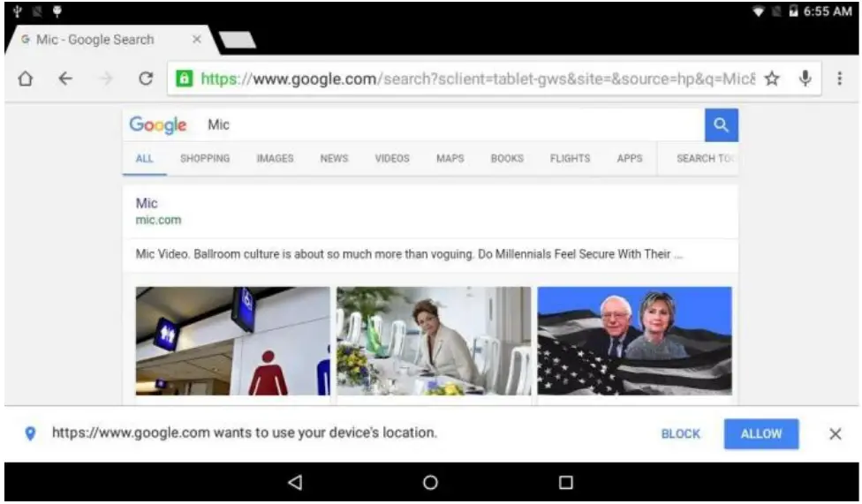Viewport: 862px width, 504px height.
Task: Switch to NEWS results
Action: 334,158
